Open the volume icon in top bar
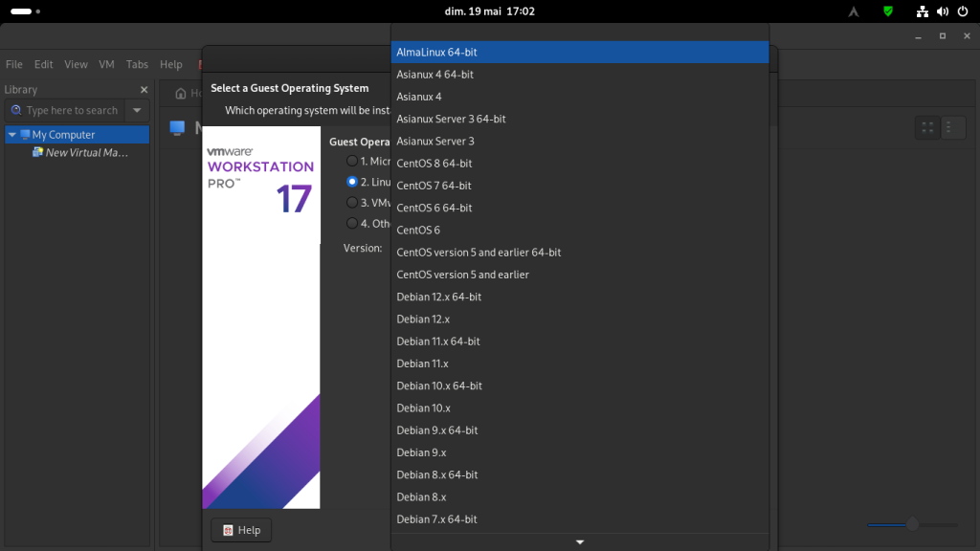The height and width of the screenshot is (551, 980). 943,11
